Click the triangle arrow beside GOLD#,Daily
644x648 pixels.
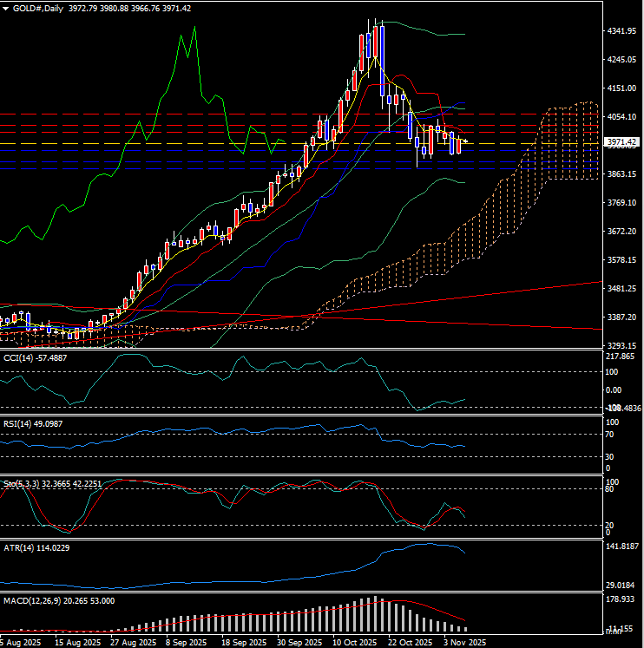[x=5, y=8]
